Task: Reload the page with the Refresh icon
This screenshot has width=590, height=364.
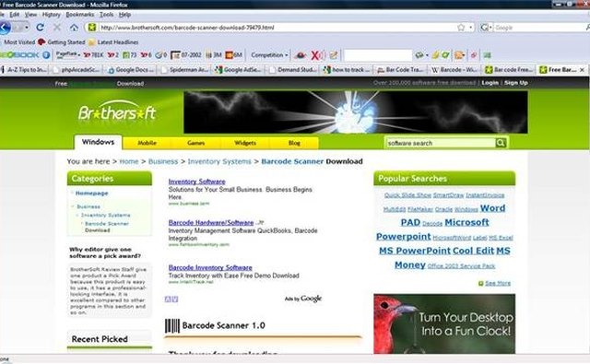Action: pyautogui.click(x=40, y=27)
